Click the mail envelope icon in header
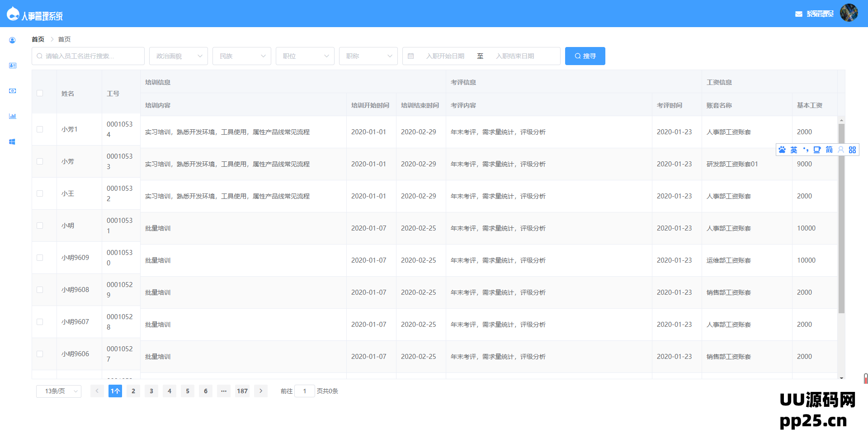This screenshot has width=868, height=438. coord(798,14)
